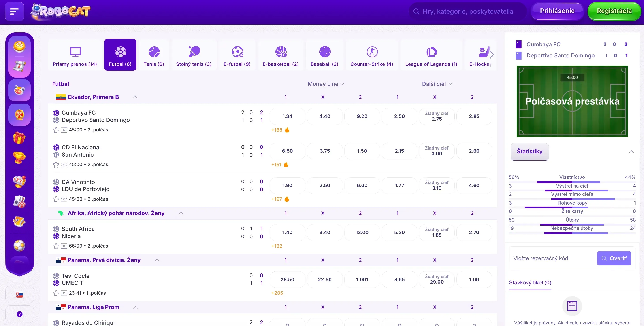Open the Stolný tenis (3) tab
This screenshot has width=644, height=326.
coord(194,55)
